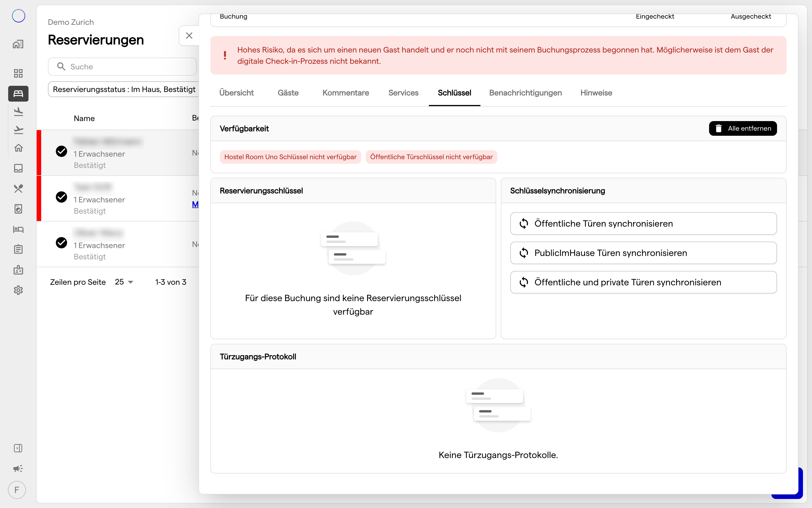The height and width of the screenshot is (508, 812).
Task: Open the single bed room icon in the sidebar
Action: coord(18,229)
